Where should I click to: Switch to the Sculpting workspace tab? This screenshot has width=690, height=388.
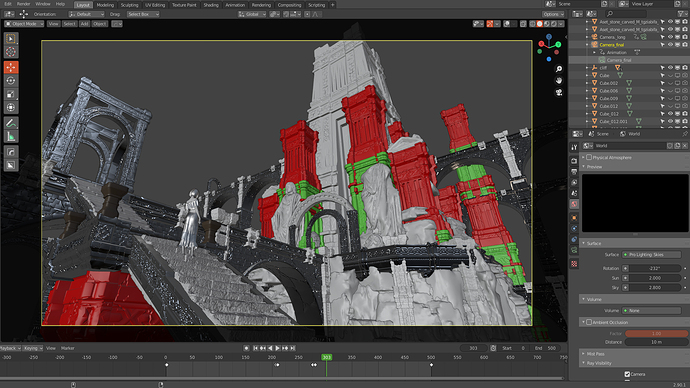pyautogui.click(x=129, y=5)
